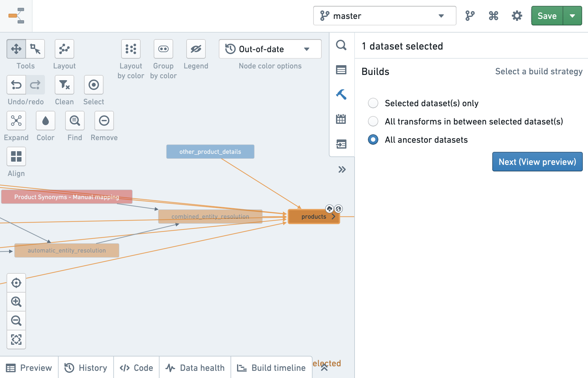588x378 pixels.
Task: Click Group by color icon
Action: (163, 49)
